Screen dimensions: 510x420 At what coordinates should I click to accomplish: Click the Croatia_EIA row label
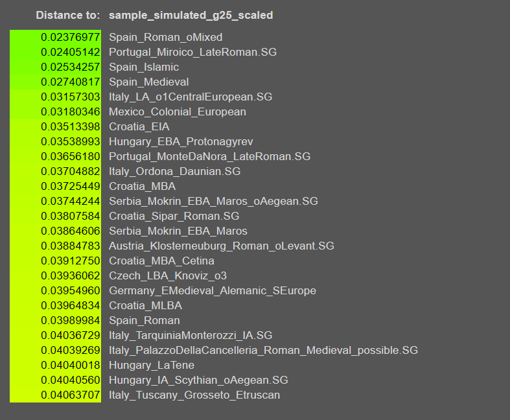tap(141, 127)
